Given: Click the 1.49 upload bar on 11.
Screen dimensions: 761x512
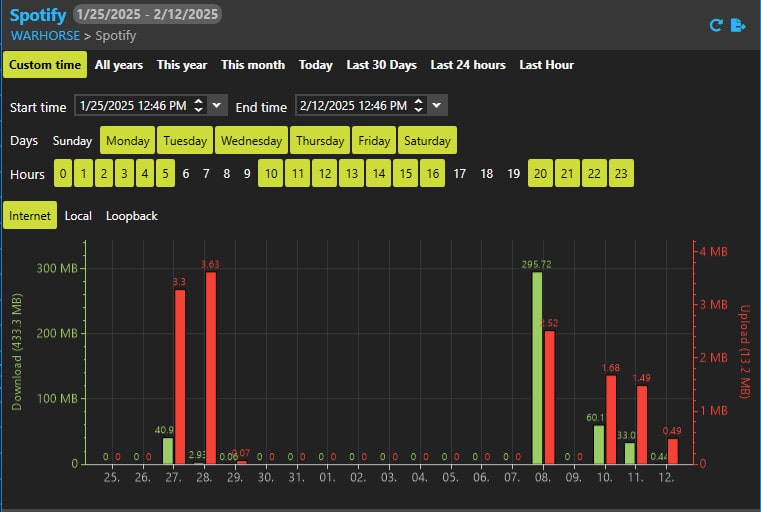Looking at the screenshot, I should 642,425.
